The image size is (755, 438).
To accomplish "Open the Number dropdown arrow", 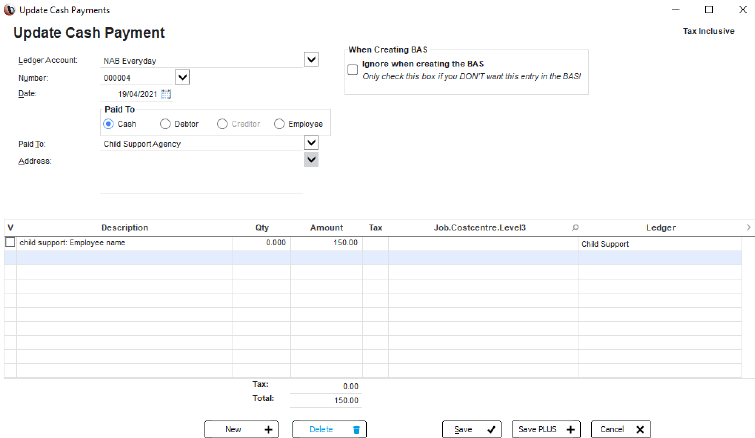I will [182, 77].
